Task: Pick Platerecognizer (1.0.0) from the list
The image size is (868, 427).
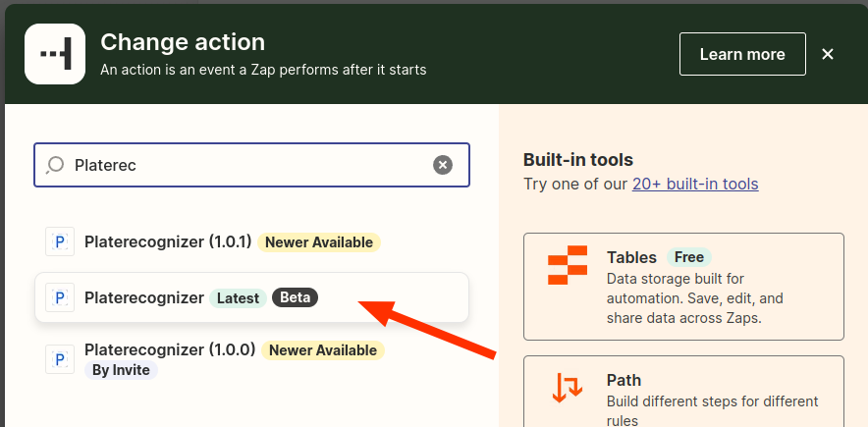Action: (x=170, y=349)
